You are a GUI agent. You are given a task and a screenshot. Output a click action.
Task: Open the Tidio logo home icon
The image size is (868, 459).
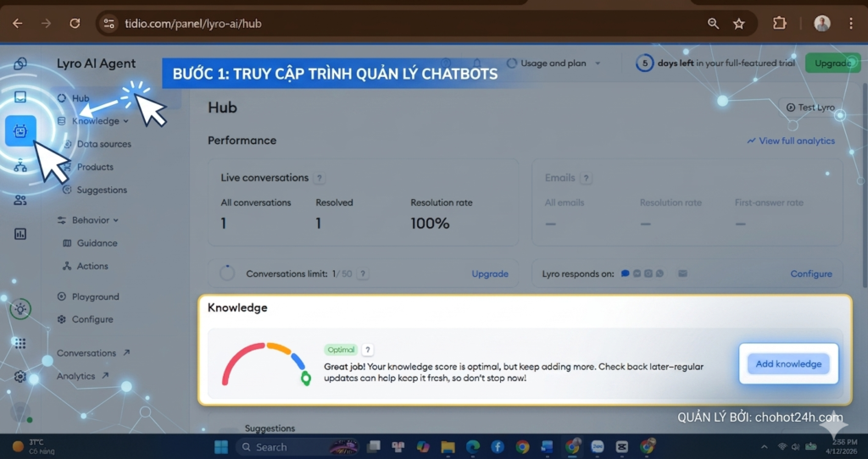(20, 64)
